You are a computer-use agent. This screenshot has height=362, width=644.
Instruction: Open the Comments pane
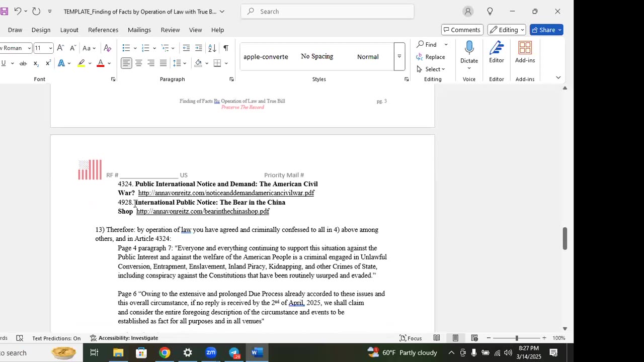(x=462, y=30)
